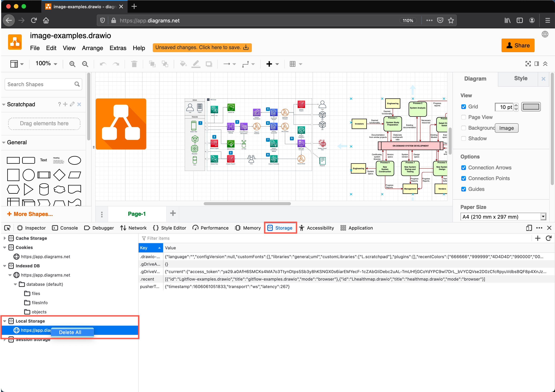
Task: Open the grid color swatch
Action: (531, 107)
